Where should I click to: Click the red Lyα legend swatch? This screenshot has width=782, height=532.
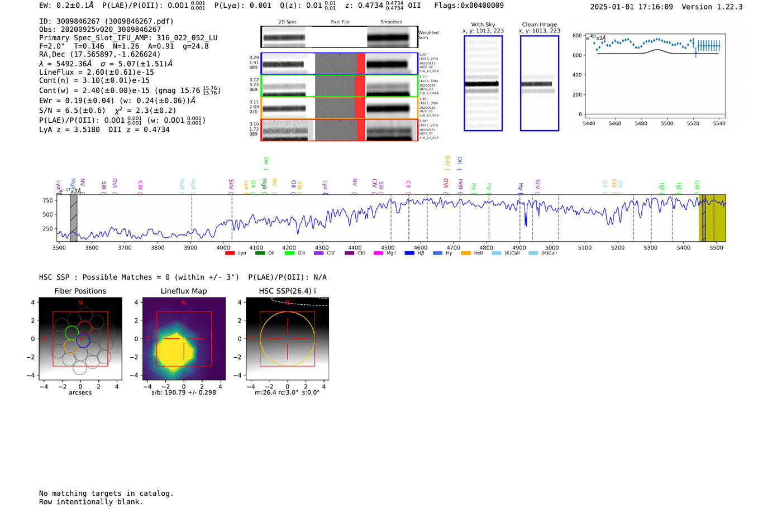tap(230, 253)
